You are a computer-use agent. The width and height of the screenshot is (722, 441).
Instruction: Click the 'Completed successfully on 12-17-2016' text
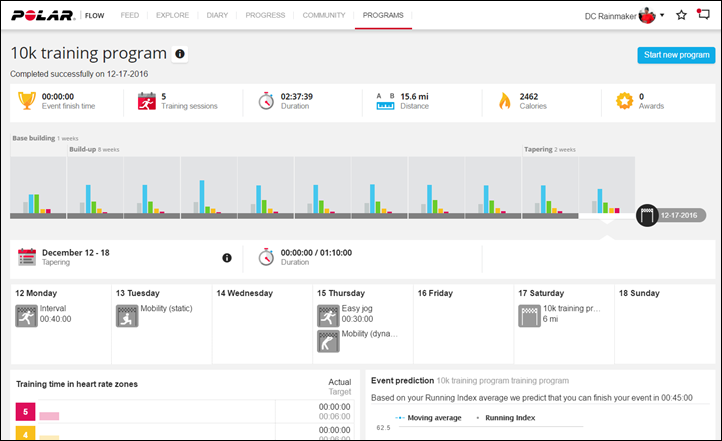tap(79, 74)
